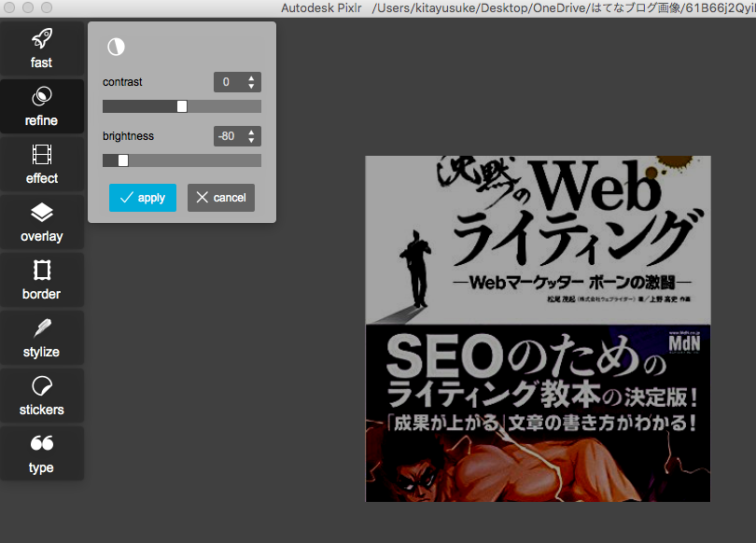This screenshot has width=756, height=543.
Task: Open the stylize feather category
Action: [x=41, y=338]
